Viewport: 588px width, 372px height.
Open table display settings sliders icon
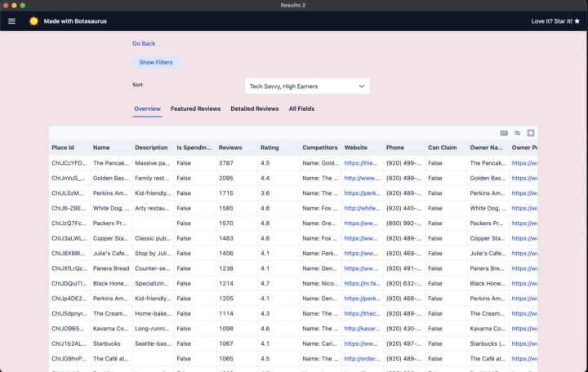coord(517,133)
